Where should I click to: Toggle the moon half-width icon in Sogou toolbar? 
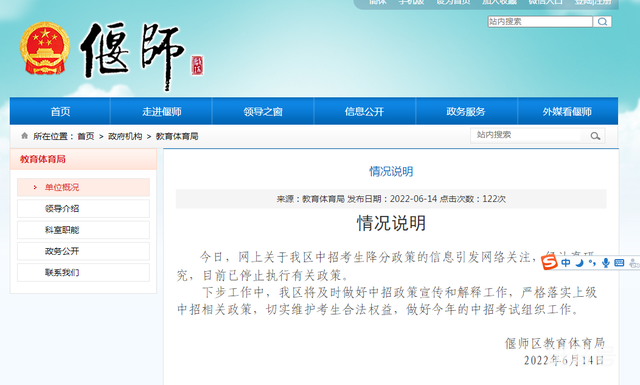point(580,263)
